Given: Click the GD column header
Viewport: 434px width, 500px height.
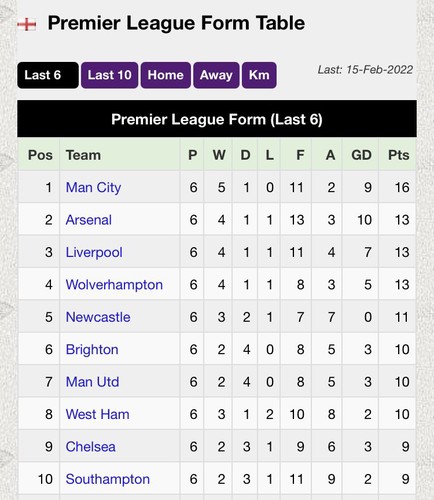Looking at the screenshot, I should pos(361,155).
